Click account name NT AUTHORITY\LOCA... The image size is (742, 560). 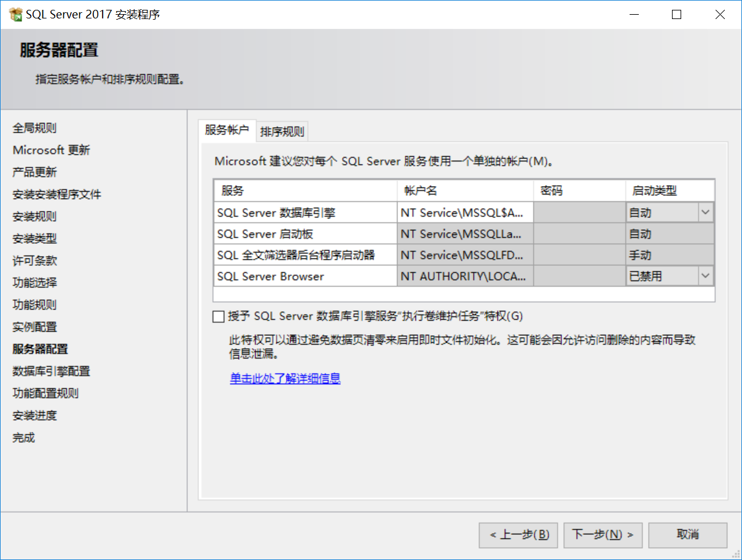pyautogui.click(x=466, y=276)
